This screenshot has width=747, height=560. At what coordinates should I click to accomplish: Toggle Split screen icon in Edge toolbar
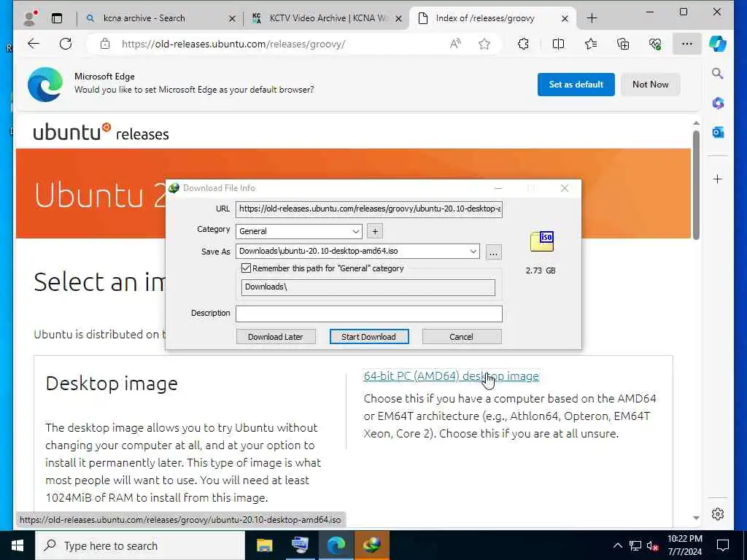point(558,44)
